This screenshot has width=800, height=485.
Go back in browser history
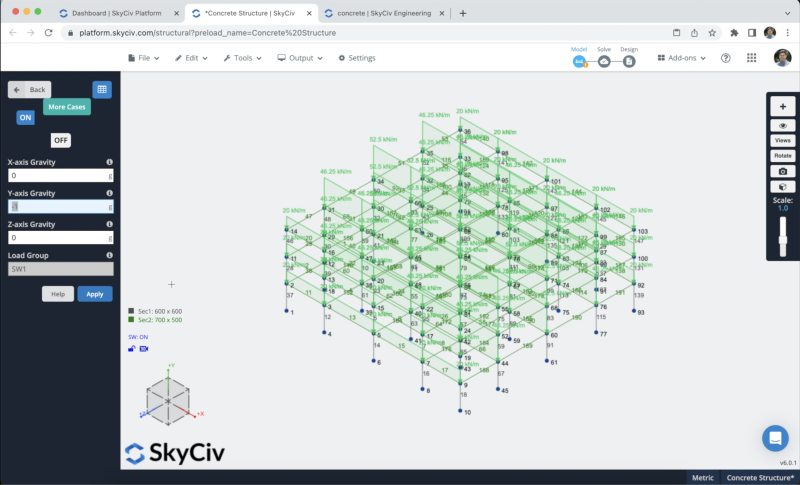point(13,33)
